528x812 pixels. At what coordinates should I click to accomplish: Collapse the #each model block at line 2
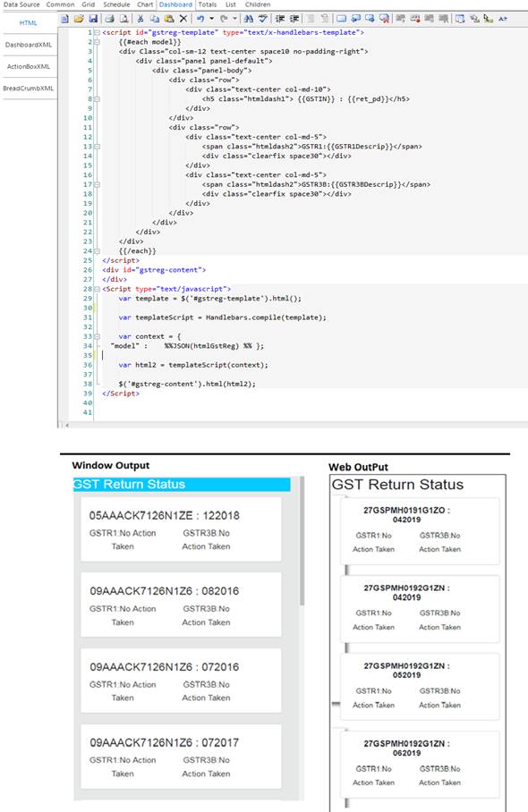[x=97, y=42]
